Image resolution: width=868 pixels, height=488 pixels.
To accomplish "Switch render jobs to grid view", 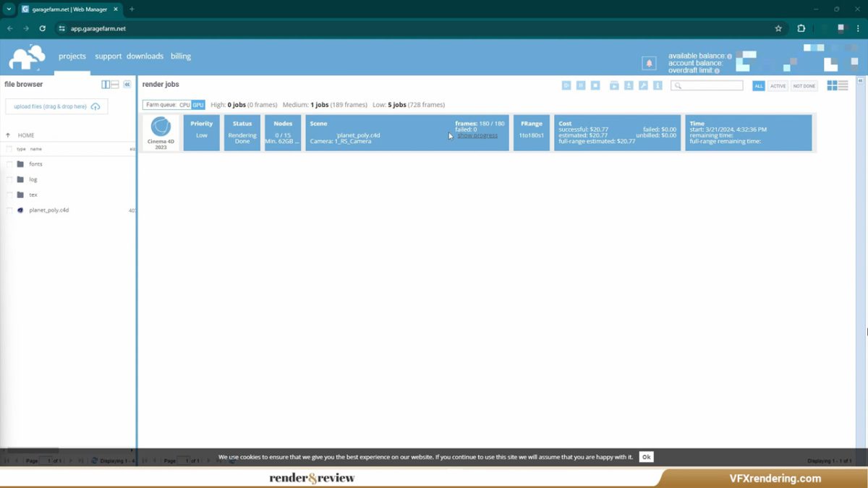I will click(x=832, y=85).
